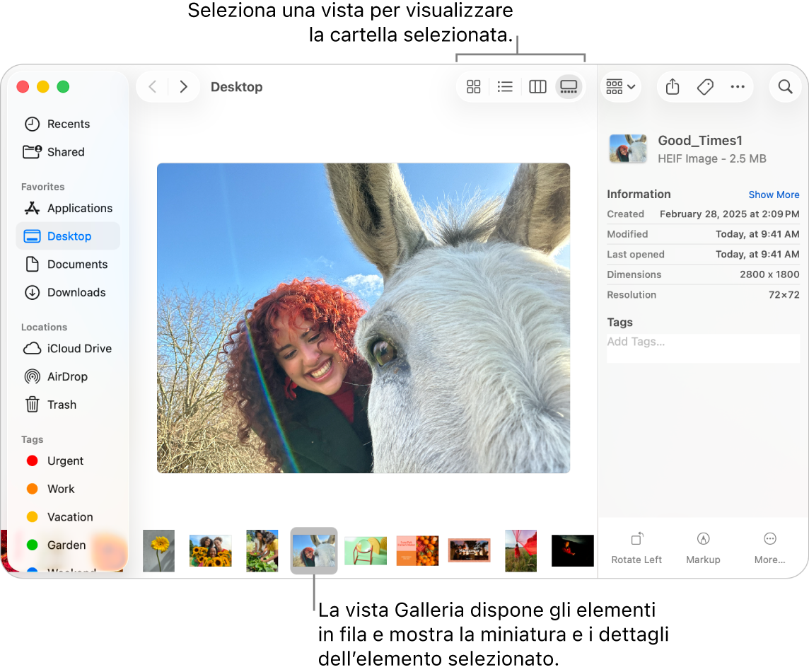The width and height of the screenshot is (809, 672).
Task: Open the Group By dropdown
Action: (620, 87)
